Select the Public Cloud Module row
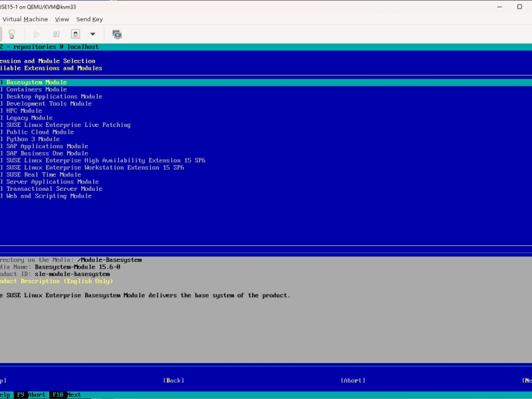The image size is (532, 399). pos(266,132)
